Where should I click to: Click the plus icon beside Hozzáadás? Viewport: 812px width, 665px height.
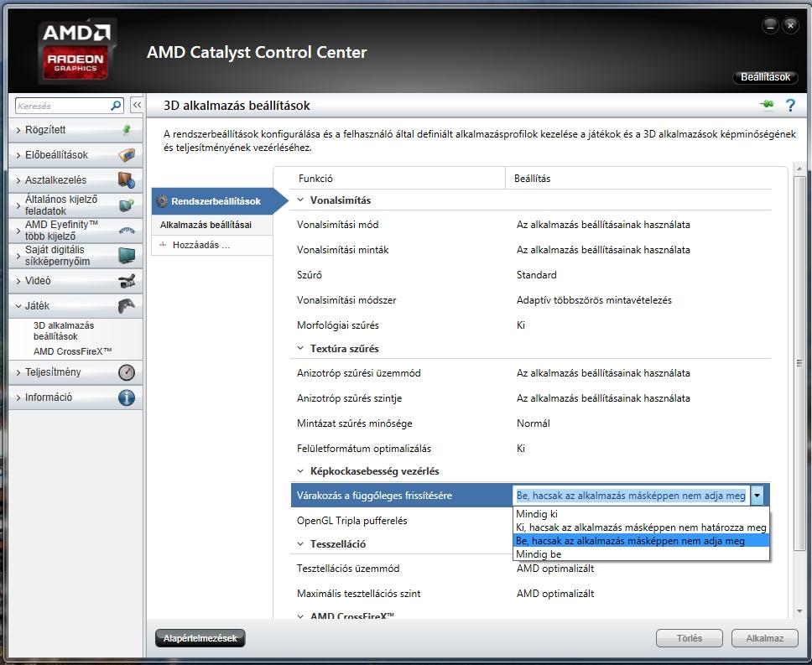(163, 245)
